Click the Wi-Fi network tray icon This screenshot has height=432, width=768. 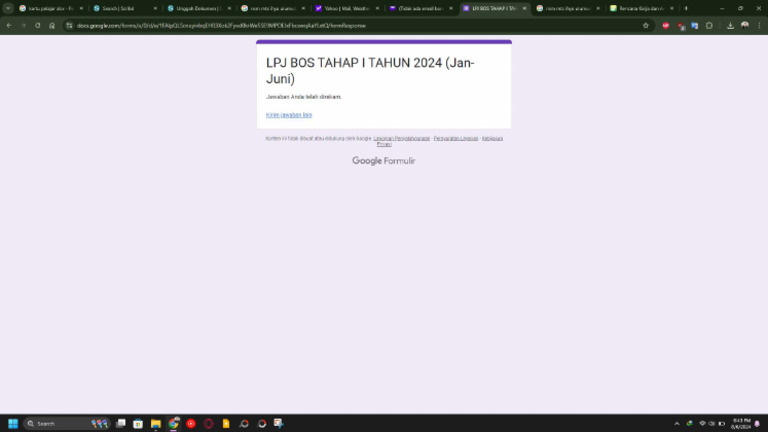(702, 424)
